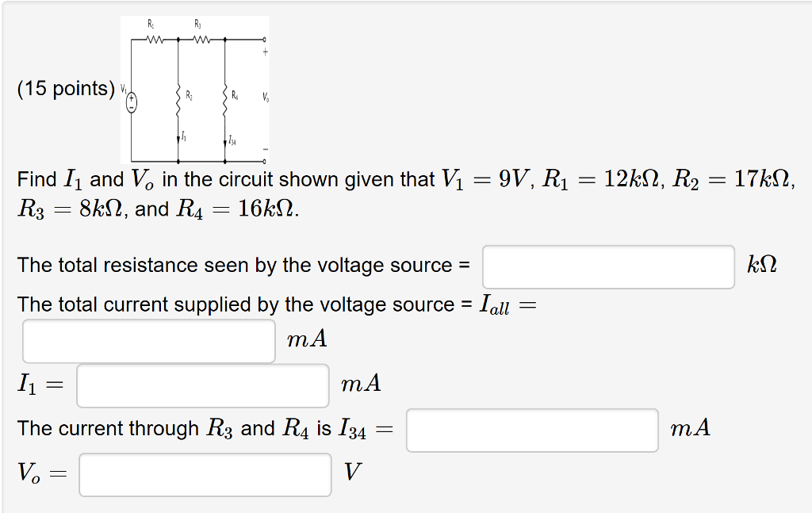Click the resistor R3 symbol in the circuit
Screen dimensions: 812x513
(x=201, y=39)
